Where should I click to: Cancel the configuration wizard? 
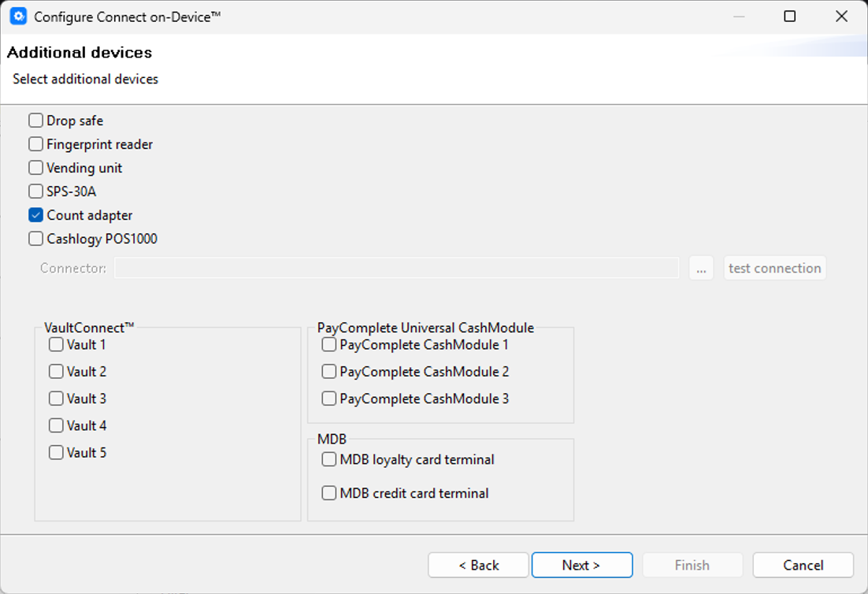803,565
